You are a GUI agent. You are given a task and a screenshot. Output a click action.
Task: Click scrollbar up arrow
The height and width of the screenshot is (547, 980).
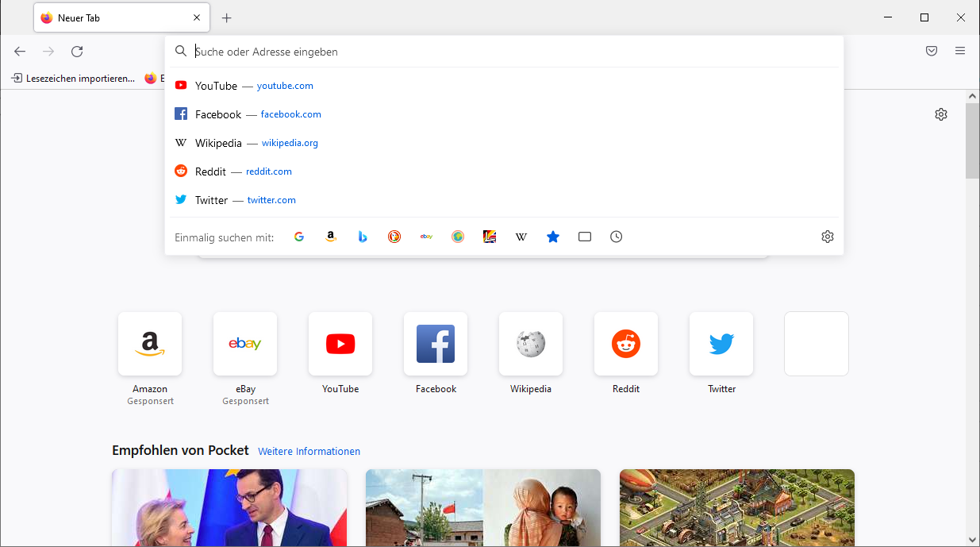[972, 96]
